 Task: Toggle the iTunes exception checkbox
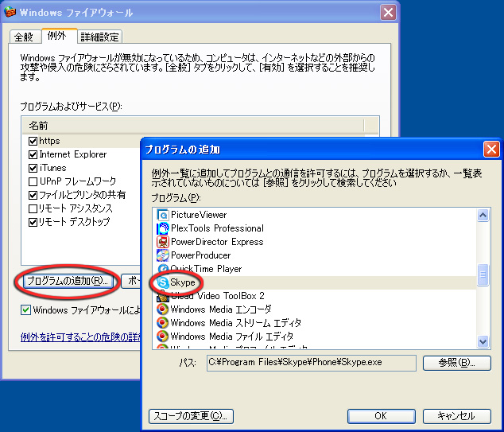tap(33, 168)
